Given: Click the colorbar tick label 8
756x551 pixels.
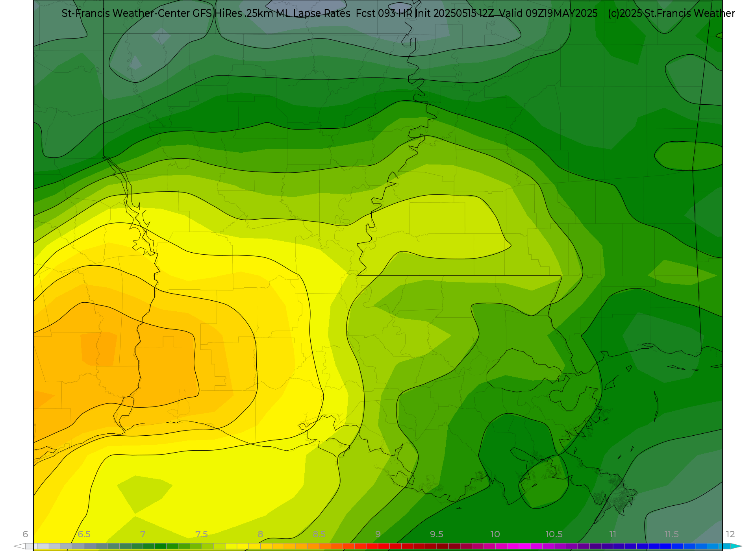Looking at the screenshot, I should tap(260, 534).
